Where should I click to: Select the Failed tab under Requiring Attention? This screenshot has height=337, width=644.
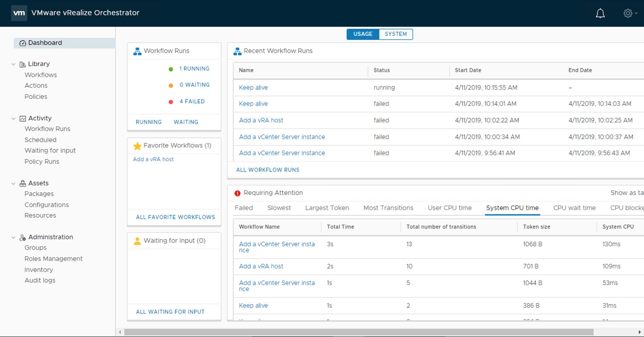(244, 208)
